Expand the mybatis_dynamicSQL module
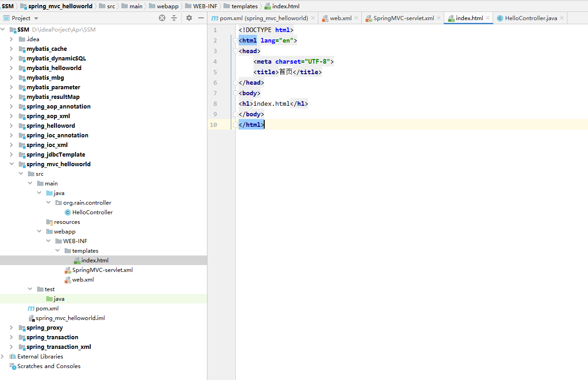Image resolution: width=588 pixels, height=380 pixels. tap(11, 58)
